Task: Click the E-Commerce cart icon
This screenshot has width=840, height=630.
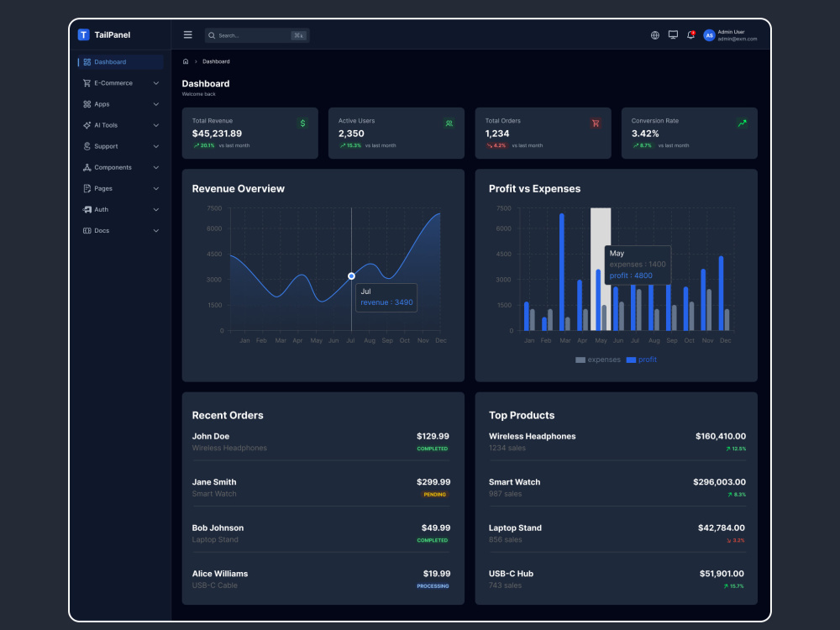Action: click(x=87, y=83)
